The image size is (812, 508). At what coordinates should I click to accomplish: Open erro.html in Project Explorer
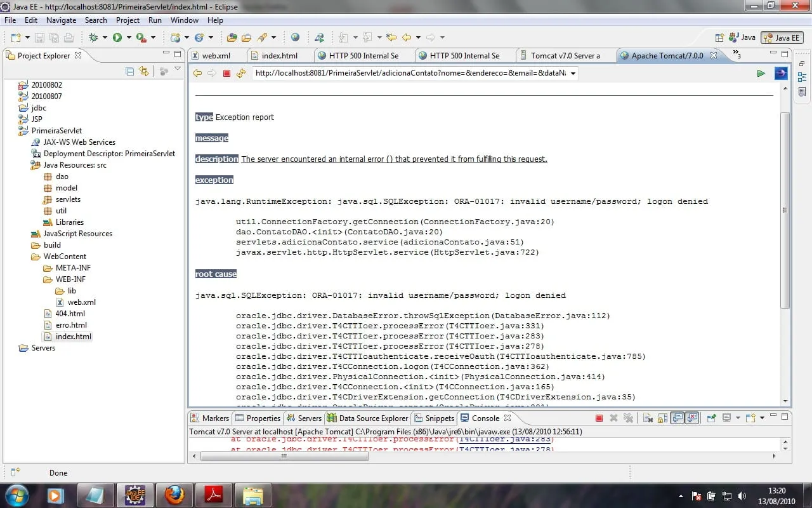[71, 325]
